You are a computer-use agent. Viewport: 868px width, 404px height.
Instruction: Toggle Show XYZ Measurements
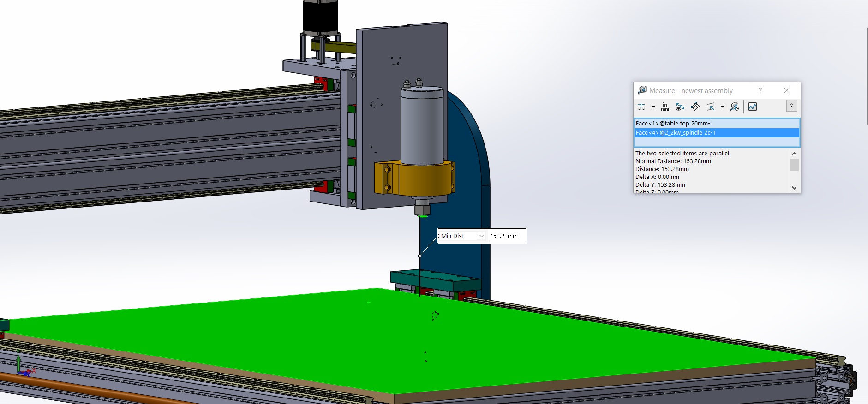pyautogui.click(x=680, y=107)
